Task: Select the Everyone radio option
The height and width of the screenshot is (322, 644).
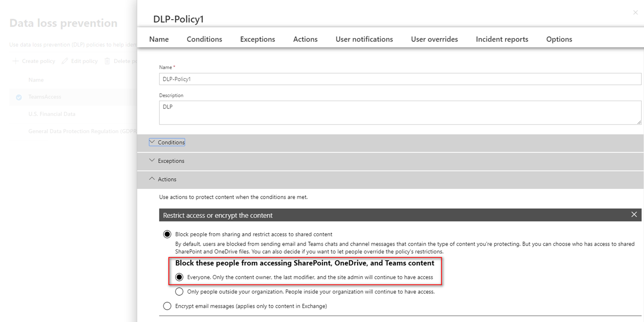Action: point(179,277)
